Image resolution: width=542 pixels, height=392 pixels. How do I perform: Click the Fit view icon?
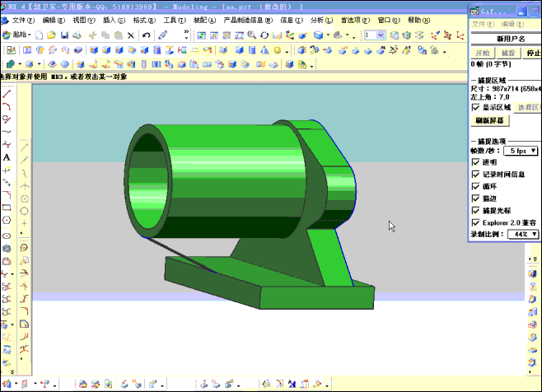click(214, 35)
